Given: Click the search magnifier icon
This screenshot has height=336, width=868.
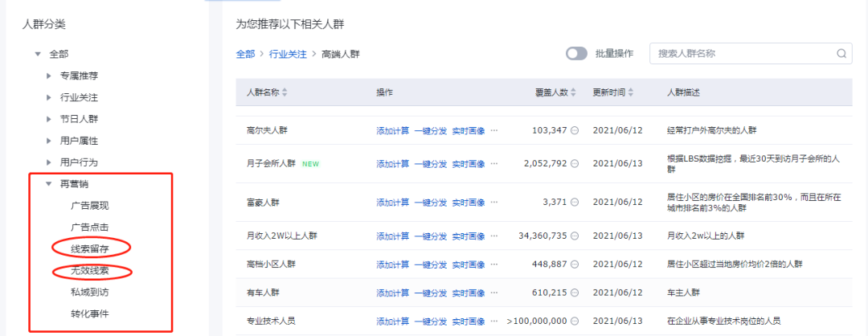Looking at the screenshot, I should [841, 54].
